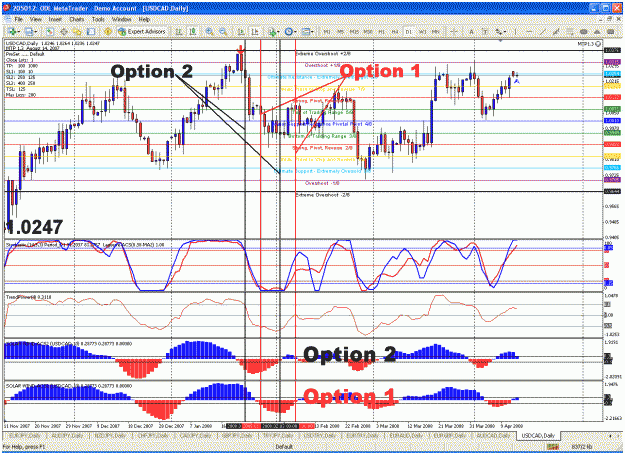The height and width of the screenshot is (453, 625).
Task: Select the Triangle shape tool
Action: tap(597, 32)
